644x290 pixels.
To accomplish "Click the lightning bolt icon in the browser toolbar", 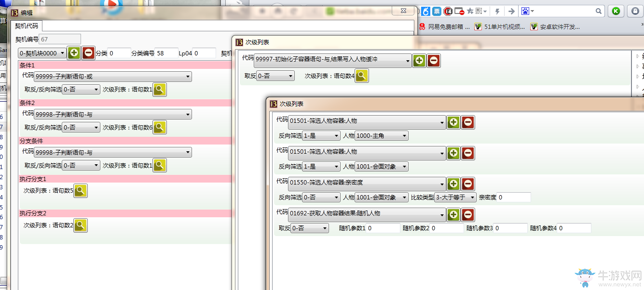I will pos(497,11).
